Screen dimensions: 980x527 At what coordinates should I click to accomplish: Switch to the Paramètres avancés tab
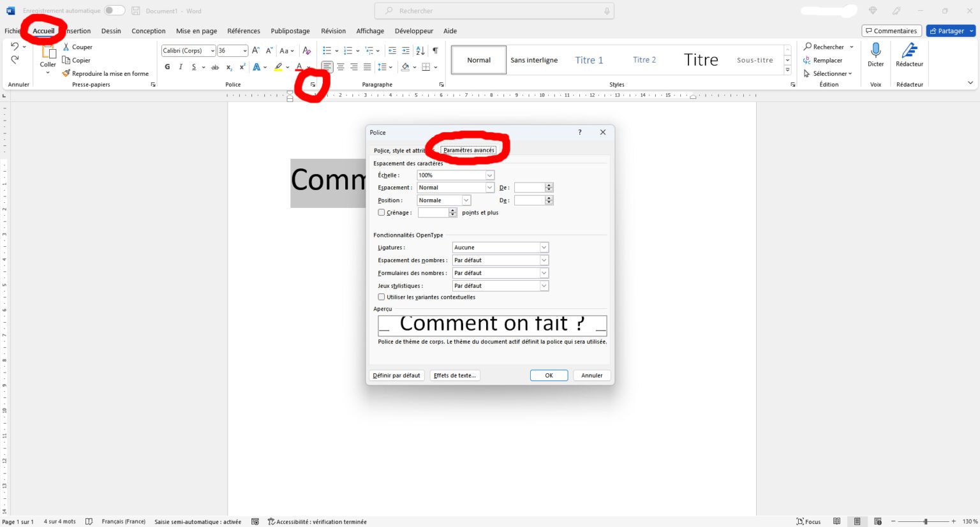click(470, 149)
